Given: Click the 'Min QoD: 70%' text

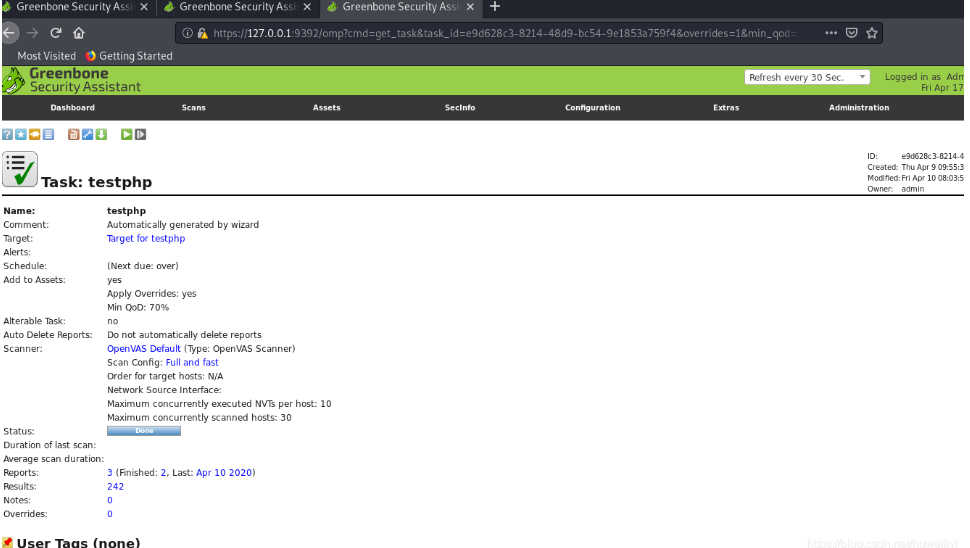Looking at the screenshot, I should pos(138,307).
